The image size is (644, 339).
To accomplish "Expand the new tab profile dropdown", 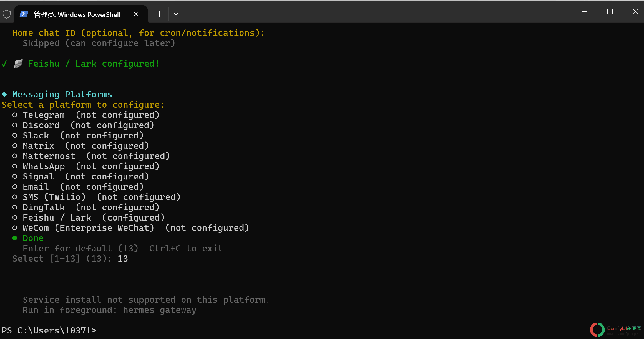I will pos(176,14).
